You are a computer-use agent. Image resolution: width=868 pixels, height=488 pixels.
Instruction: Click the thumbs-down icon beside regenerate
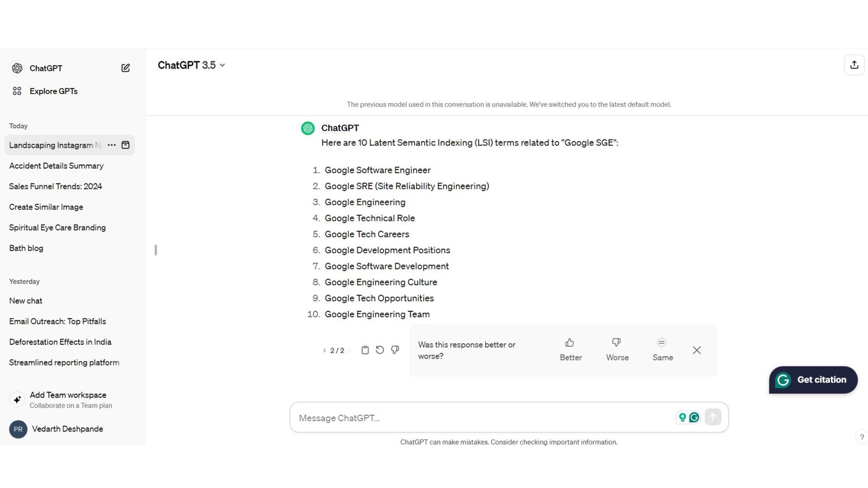(x=395, y=350)
